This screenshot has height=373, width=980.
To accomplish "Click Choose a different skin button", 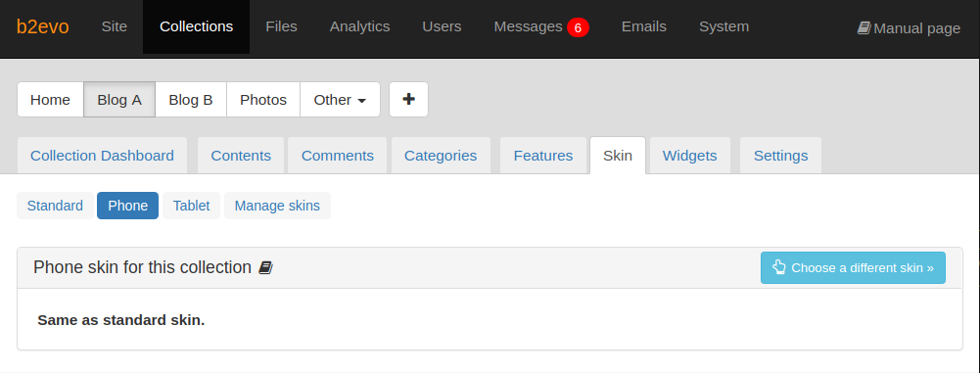I will click(853, 268).
